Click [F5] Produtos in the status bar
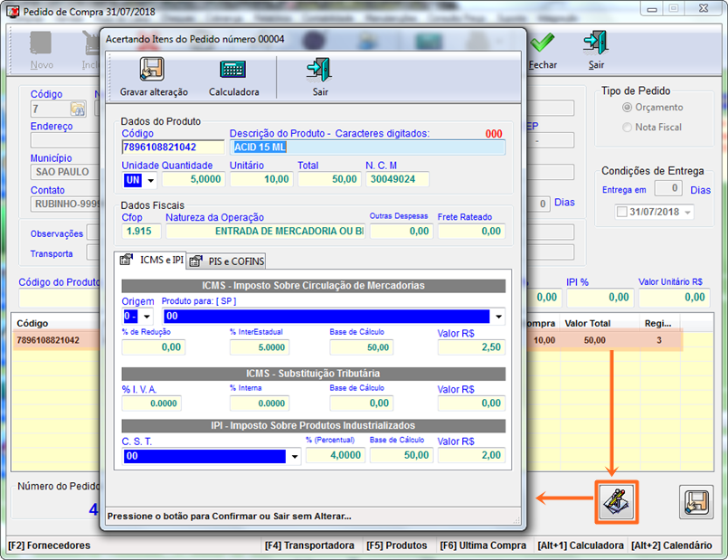This screenshot has width=728, height=560. pos(396,546)
